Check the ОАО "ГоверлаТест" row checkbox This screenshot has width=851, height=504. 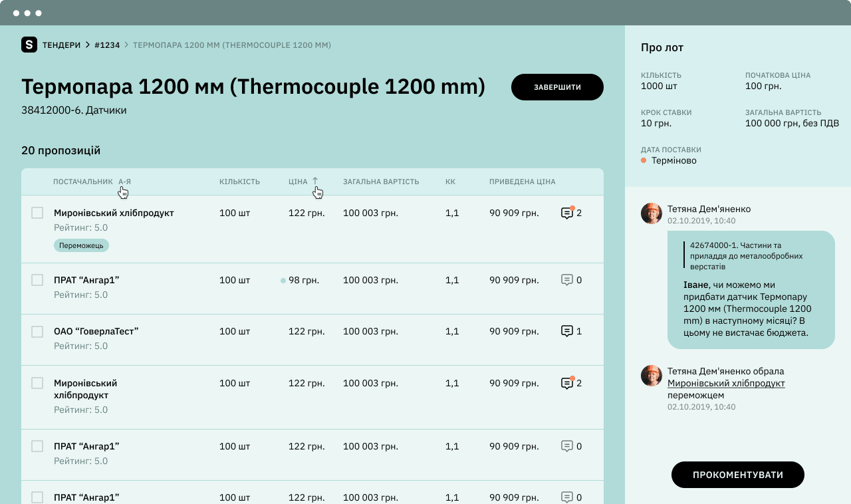37,331
